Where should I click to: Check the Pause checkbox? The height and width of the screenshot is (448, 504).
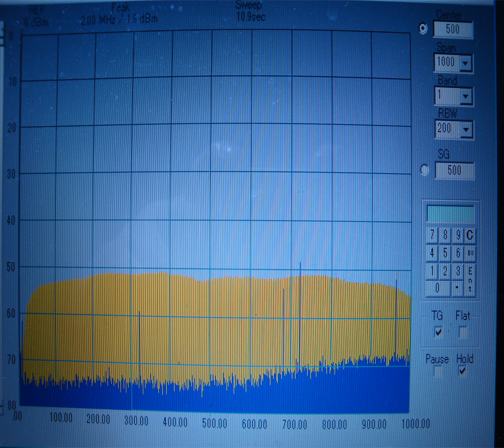[438, 371]
